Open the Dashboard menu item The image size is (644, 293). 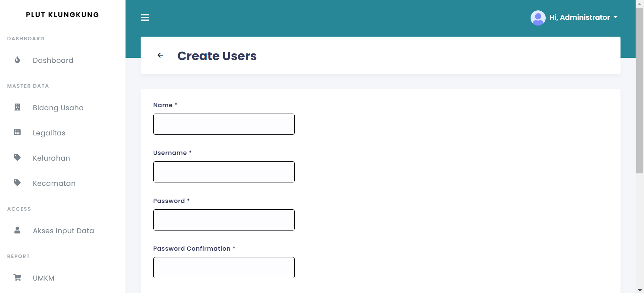pyautogui.click(x=53, y=60)
